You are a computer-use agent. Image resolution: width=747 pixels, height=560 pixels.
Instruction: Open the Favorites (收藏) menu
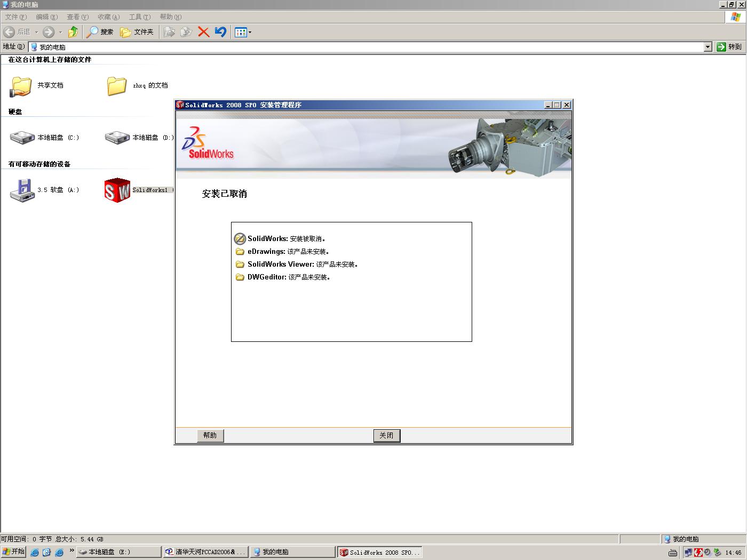pos(108,17)
